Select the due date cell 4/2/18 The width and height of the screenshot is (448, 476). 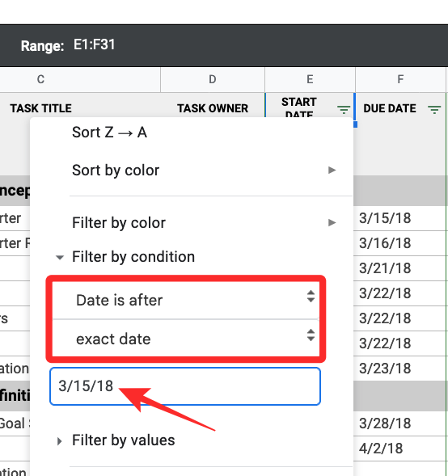point(399,449)
